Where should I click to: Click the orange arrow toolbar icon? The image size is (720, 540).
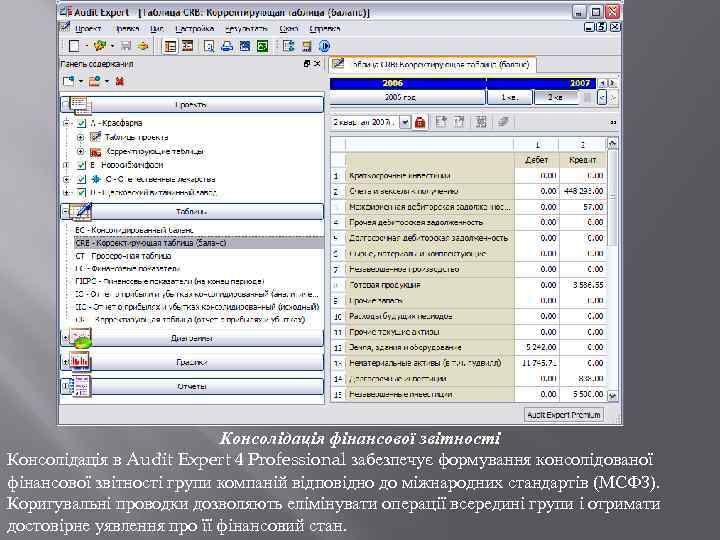coord(143,46)
